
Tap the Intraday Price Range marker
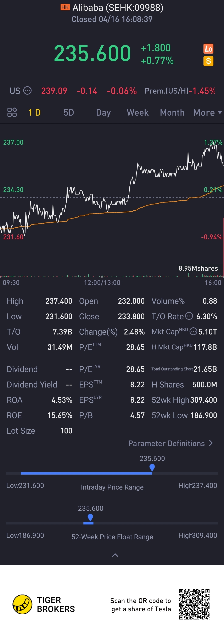point(152,467)
